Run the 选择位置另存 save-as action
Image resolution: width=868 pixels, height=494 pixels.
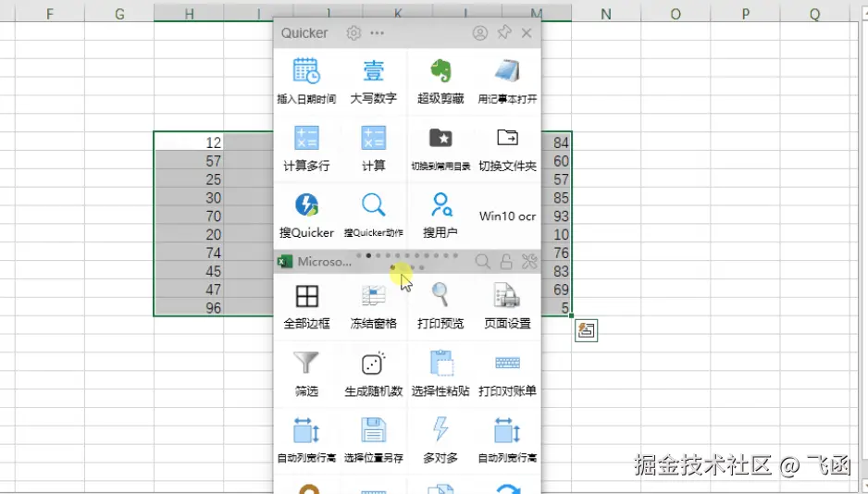[374, 440]
